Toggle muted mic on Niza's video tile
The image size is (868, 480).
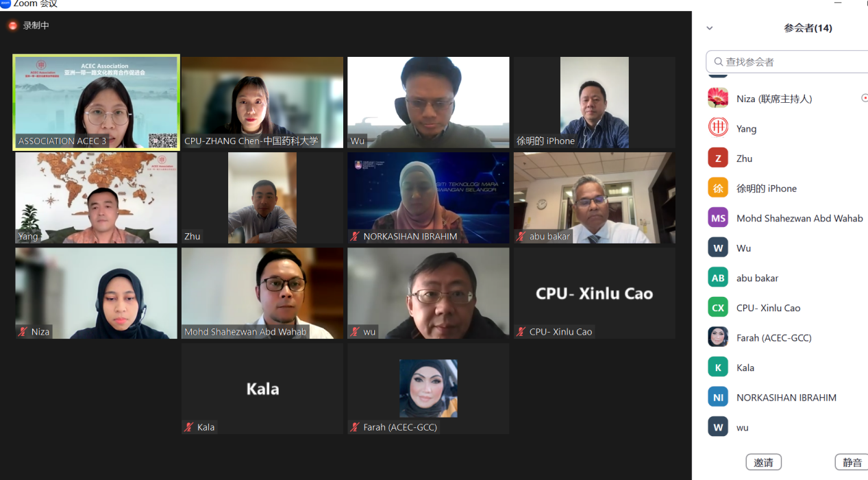point(23,332)
